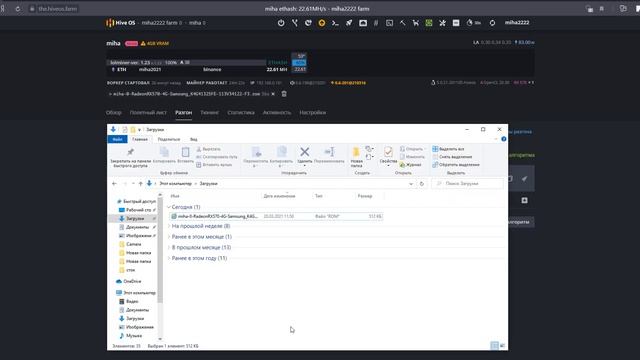Image resolution: width=640 pixels, height=360 pixels.
Task: Click the fan icon in Hive OS toolbar
Action: [442, 23]
